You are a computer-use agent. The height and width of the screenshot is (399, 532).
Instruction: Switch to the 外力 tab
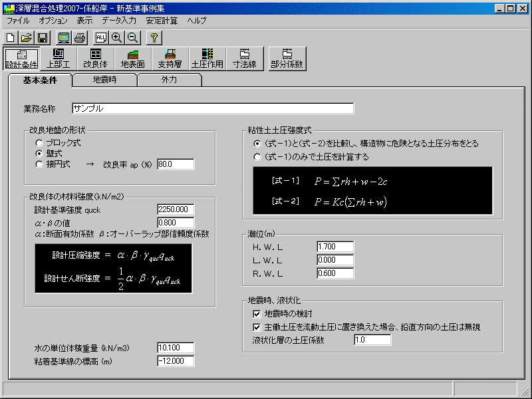pyautogui.click(x=169, y=80)
